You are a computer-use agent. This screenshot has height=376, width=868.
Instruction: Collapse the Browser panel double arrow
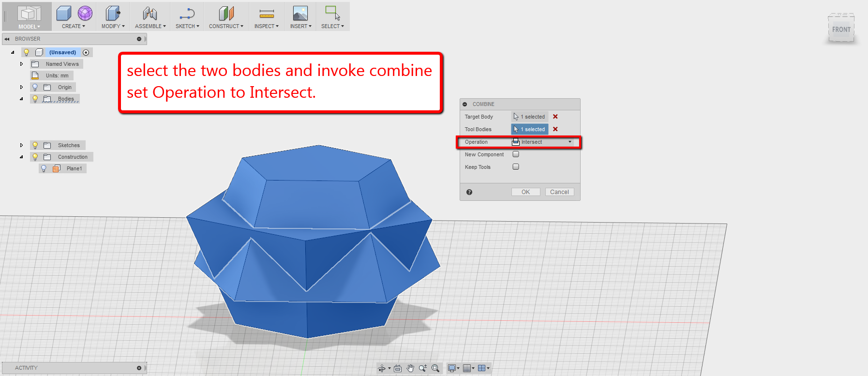pyautogui.click(x=7, y=39)
